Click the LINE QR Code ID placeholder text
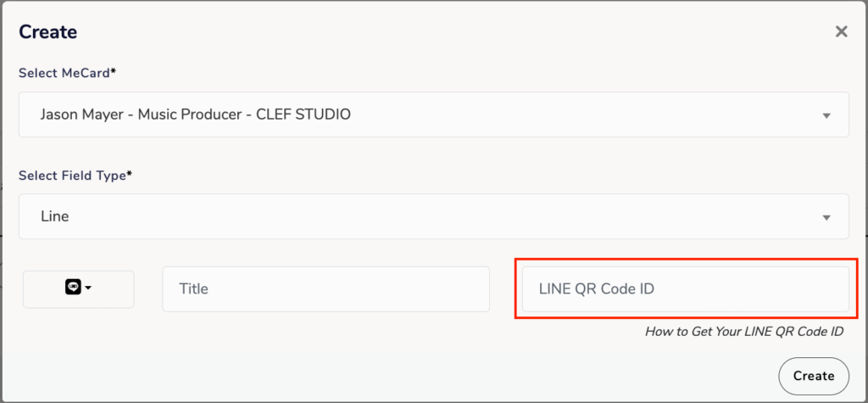The image size is (868, 403). [597, 288]
